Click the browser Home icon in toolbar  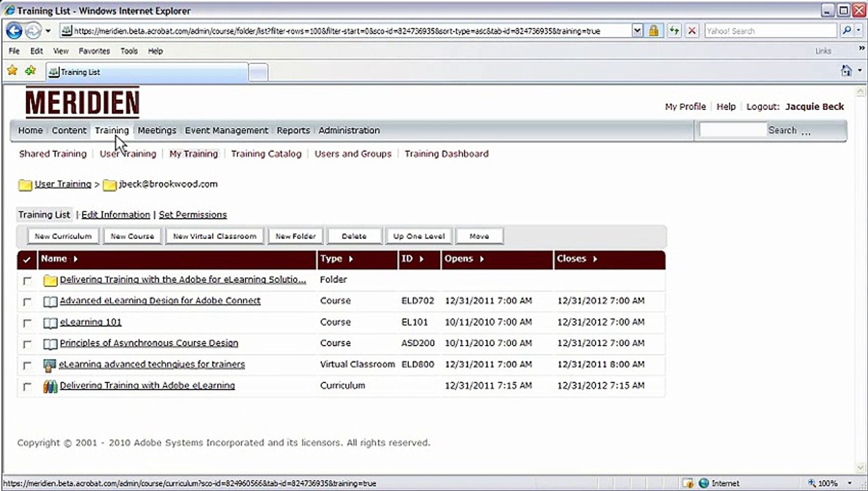[846, 71]
